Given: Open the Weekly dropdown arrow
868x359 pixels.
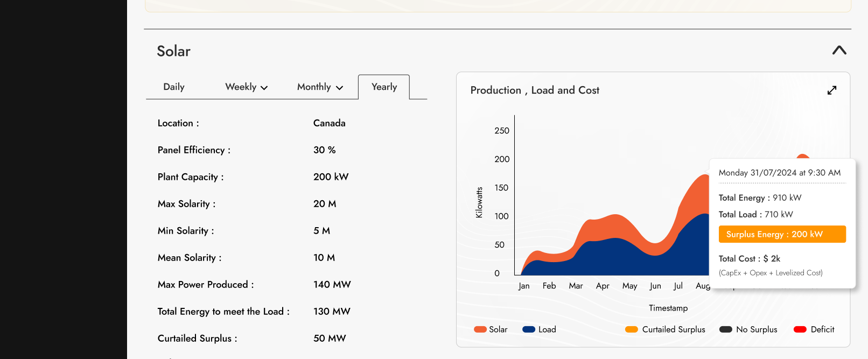Looking at the screenshot, I should (x=264, y=88).
